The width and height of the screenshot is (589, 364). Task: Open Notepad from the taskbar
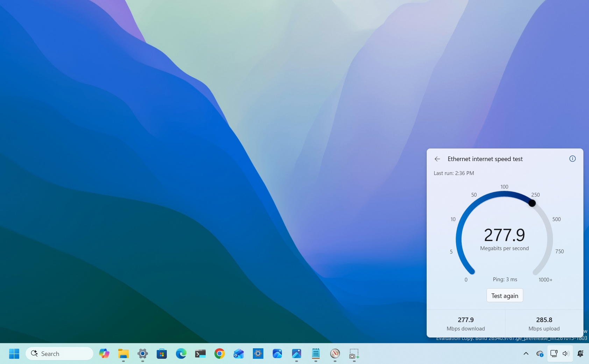click(x=315, y=354)
